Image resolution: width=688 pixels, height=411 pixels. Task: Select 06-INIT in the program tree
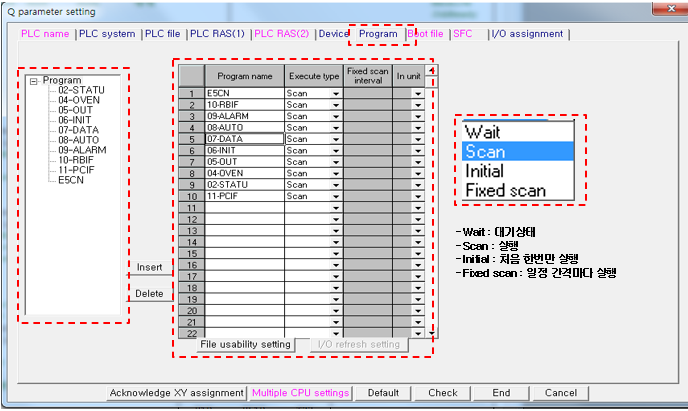[75, 120]
